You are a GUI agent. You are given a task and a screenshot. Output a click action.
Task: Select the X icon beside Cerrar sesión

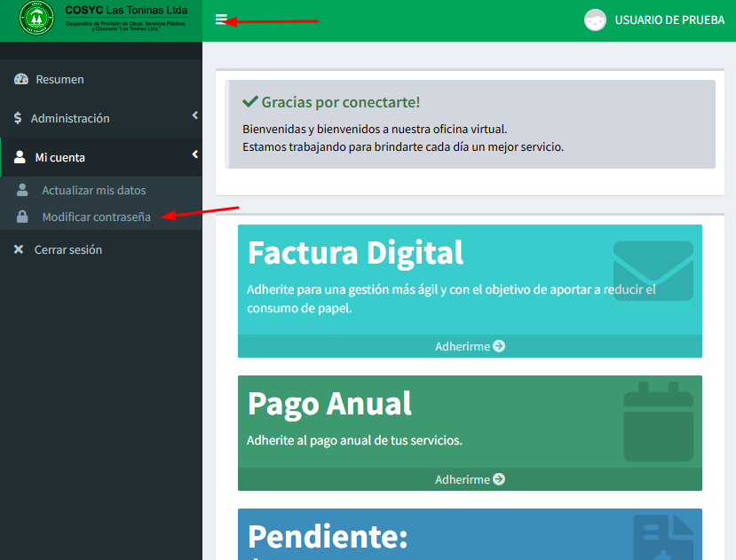pyautogui.click(x=19, y=249)
